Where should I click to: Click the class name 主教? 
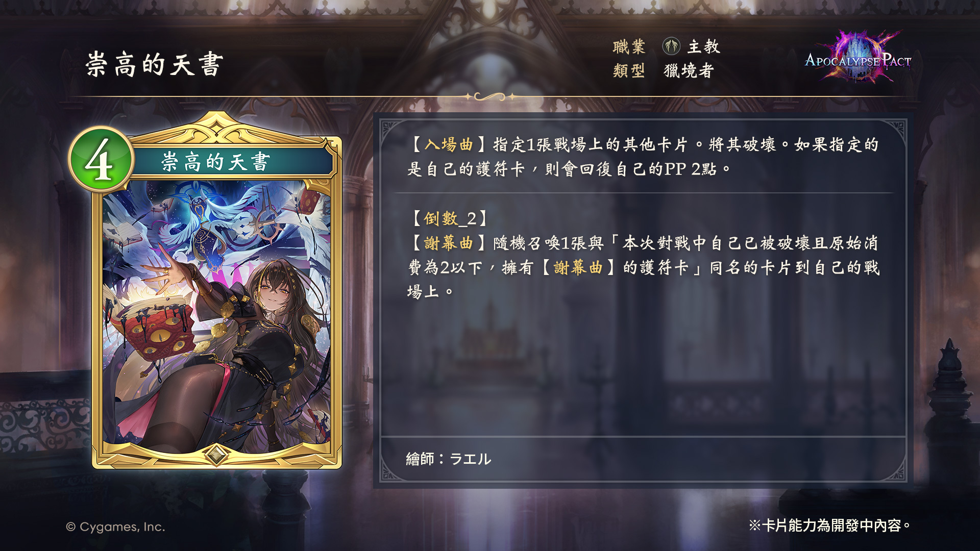click(x=703, y=46)
